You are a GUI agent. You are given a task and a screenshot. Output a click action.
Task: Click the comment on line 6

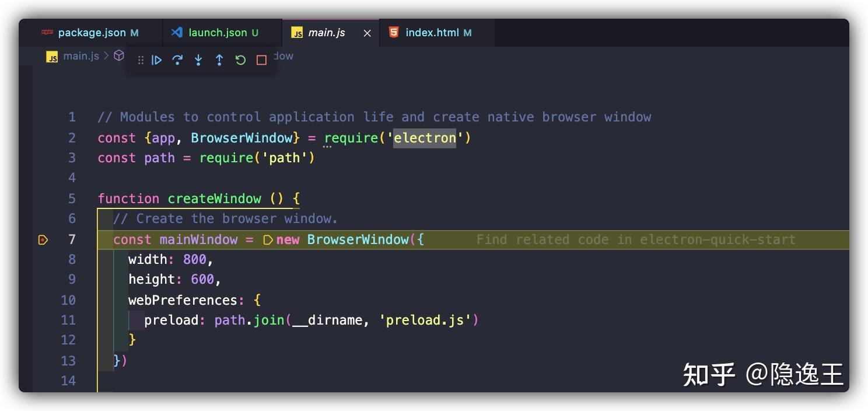point(226,218)
